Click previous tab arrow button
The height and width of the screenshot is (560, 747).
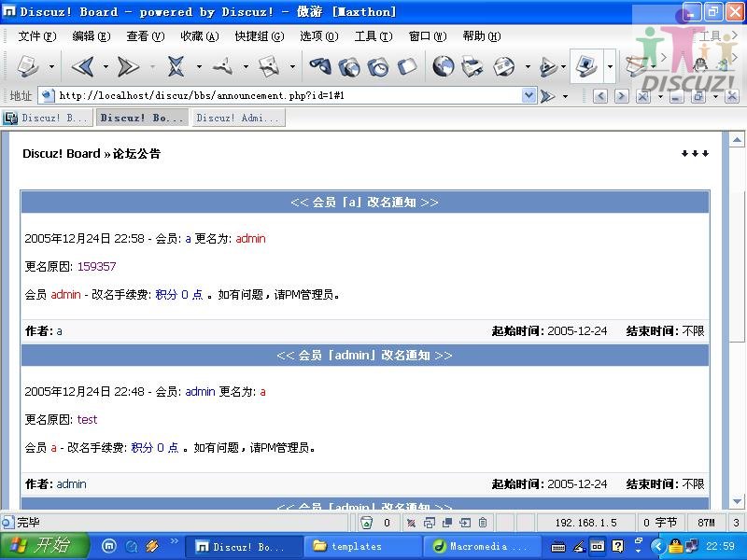tap(599, 97)
